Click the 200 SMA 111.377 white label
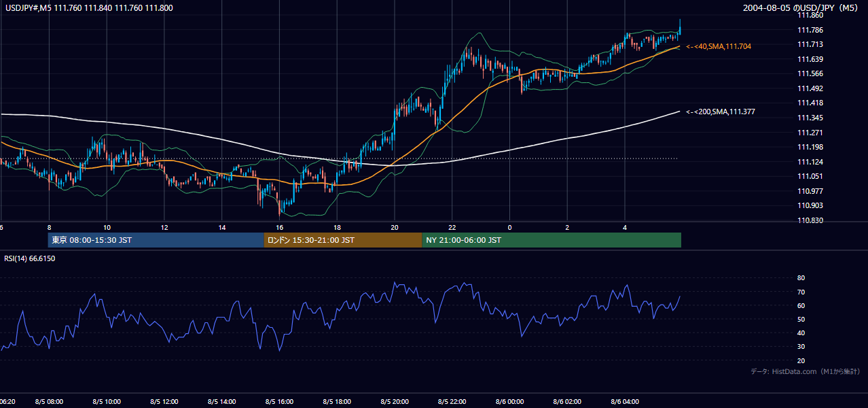Screen dimensions: 868x408 (x=721, y=112)
